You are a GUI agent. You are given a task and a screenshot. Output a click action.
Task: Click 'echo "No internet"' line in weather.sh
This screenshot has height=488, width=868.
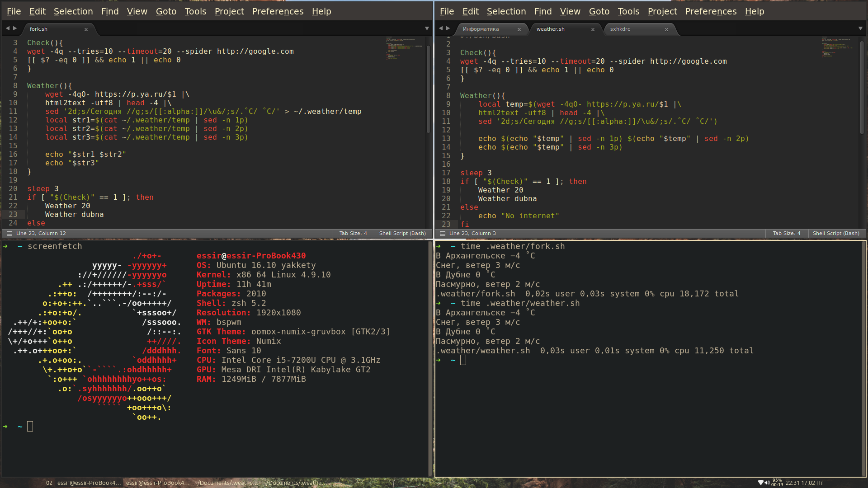[519, 216]
